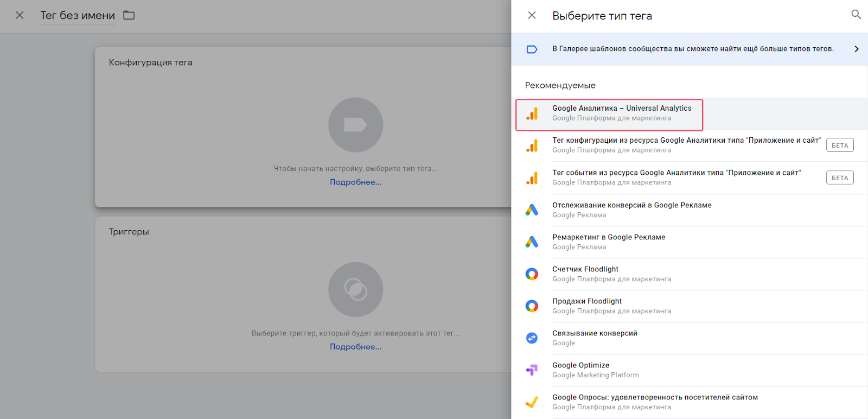Click Google Ads remarketing icon
This screenshot has width=868, height=419.
pos(532,242)
